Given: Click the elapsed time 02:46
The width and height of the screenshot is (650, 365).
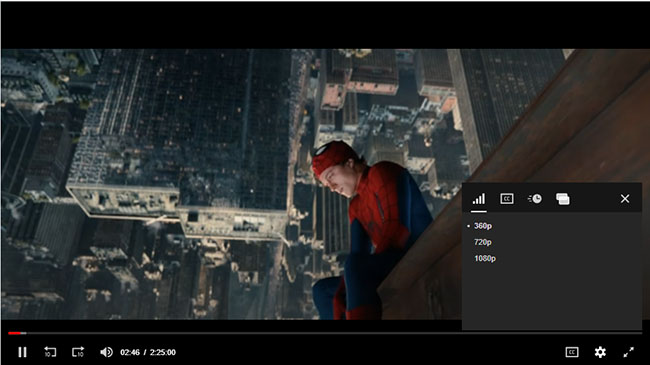Looking at the screenshot, I should [x=130, y=352].
